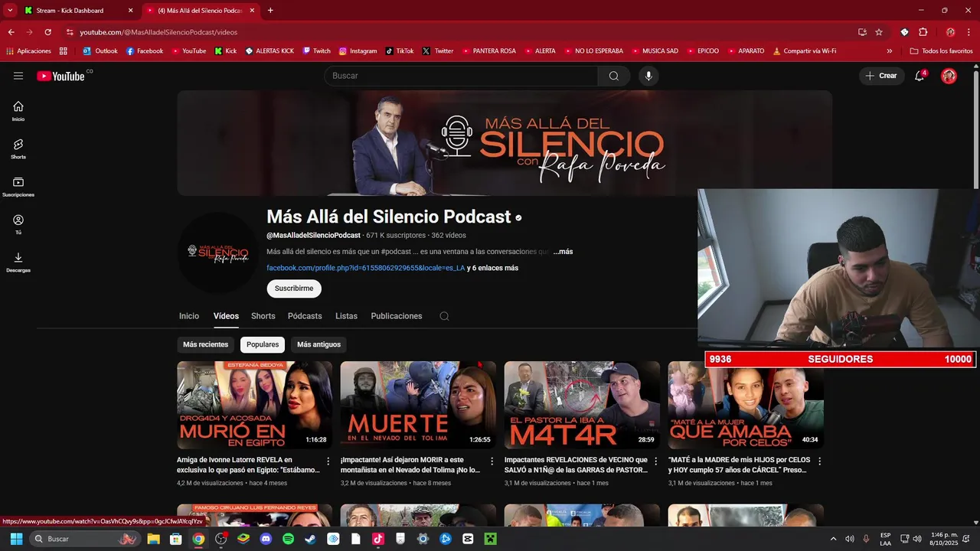Open the facebook.com profile link
The image size is (980, 551).
pos(366,268)
